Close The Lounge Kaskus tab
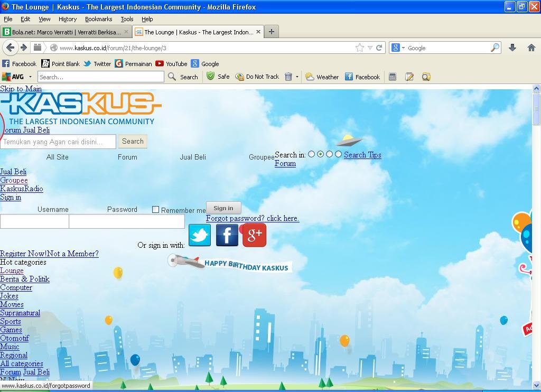Viewport: 541px width, 392px height. 258,32
